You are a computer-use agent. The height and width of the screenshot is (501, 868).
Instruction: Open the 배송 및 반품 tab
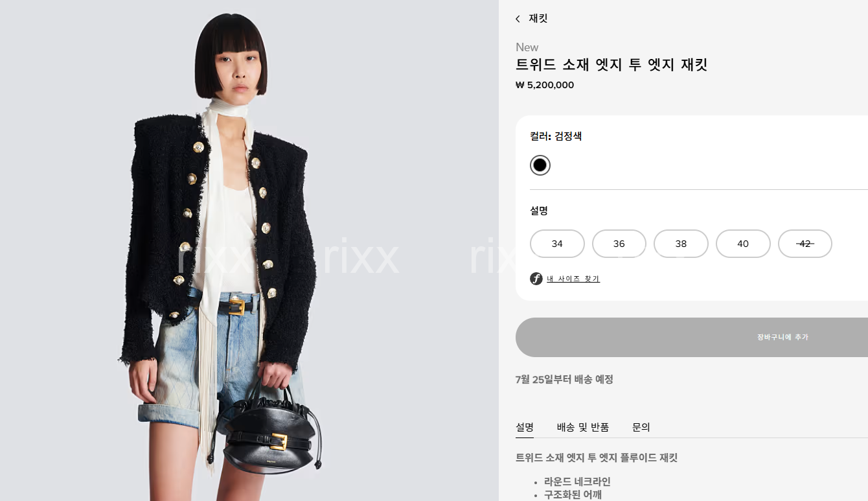pyautogui.click(x=583, y=427)
